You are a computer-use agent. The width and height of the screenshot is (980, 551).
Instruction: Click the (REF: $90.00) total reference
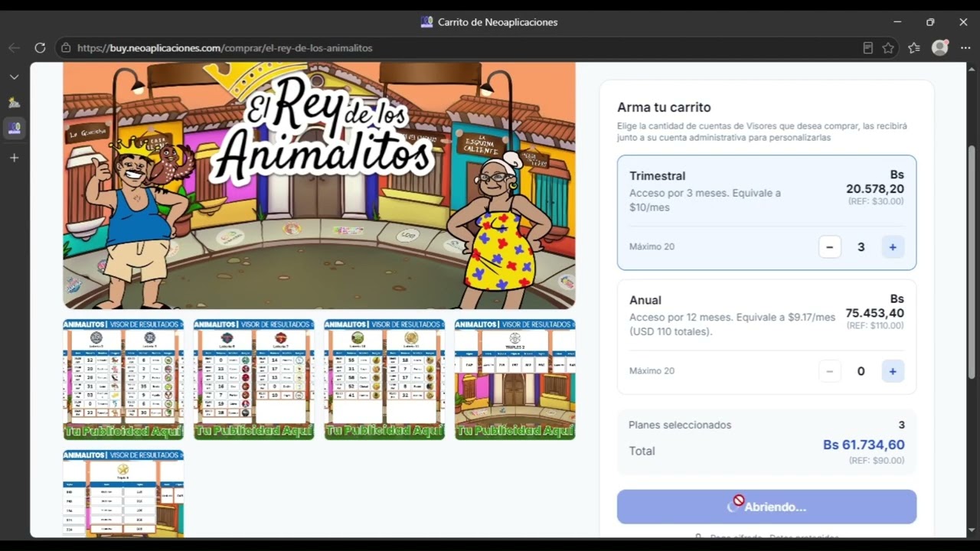click(x=877, y=461)
